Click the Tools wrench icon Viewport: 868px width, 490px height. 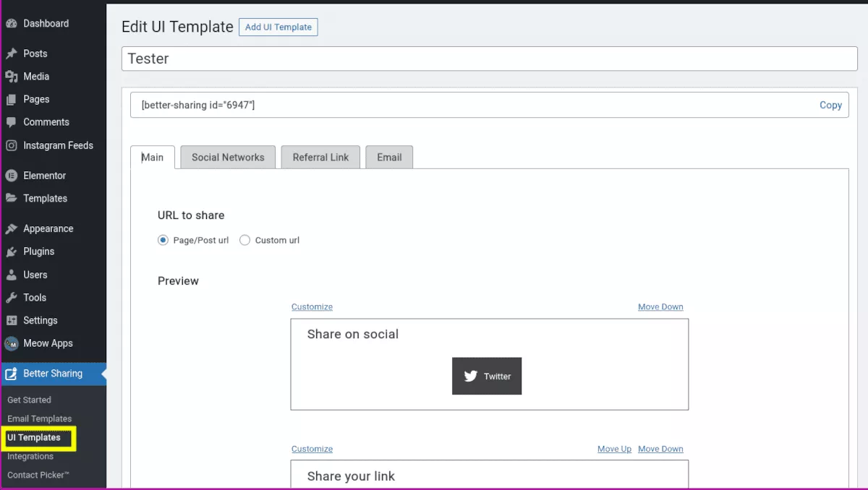pyautogui.click(x=11, y=298)
